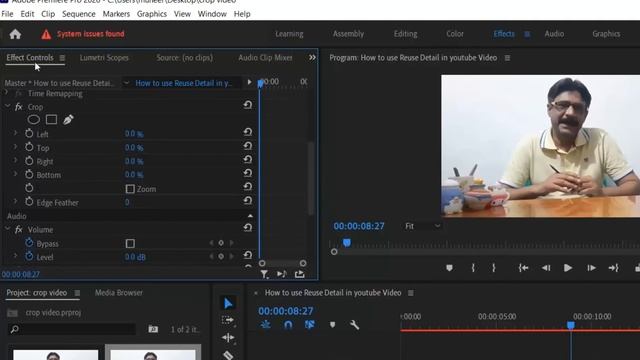Reset the Zoom parameter
This screenshot has height=360, width=640.
point(247,187)
